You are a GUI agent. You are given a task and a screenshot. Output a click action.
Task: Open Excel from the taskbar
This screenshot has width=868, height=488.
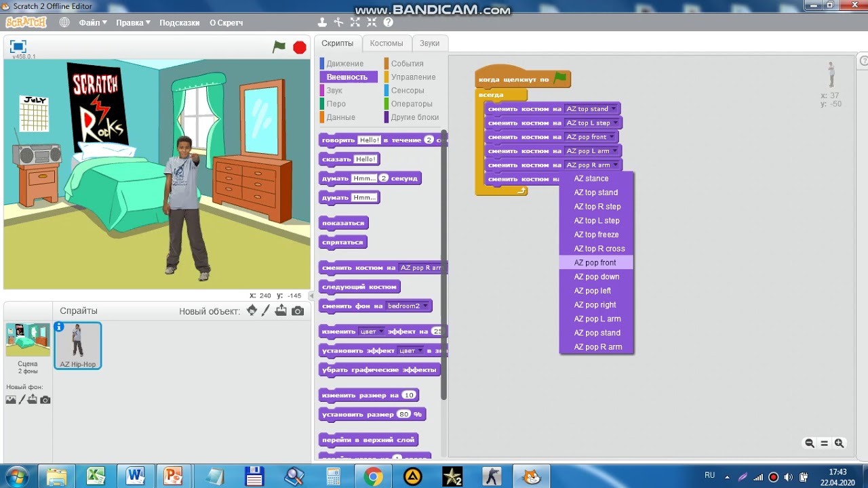point(96,476)
